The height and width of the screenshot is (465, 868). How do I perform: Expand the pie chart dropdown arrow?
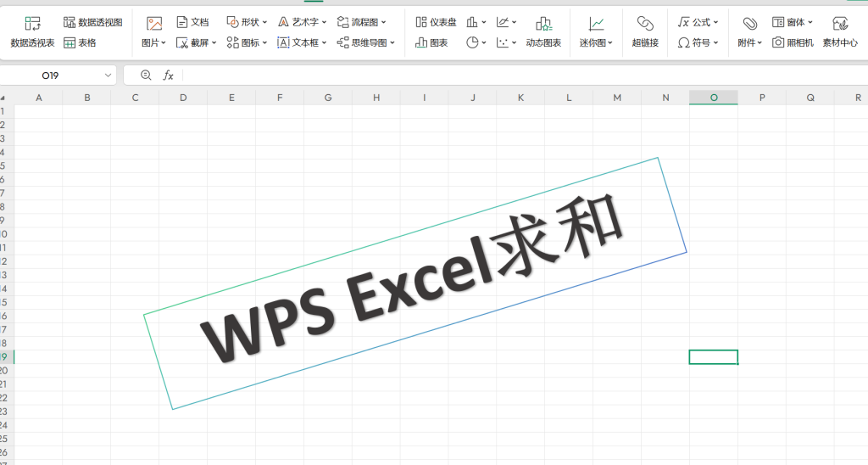(483, 42)
